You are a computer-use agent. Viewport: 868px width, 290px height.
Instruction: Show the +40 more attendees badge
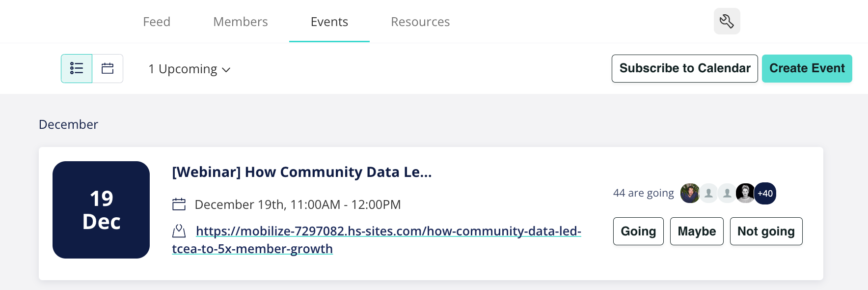coord(765,193)
